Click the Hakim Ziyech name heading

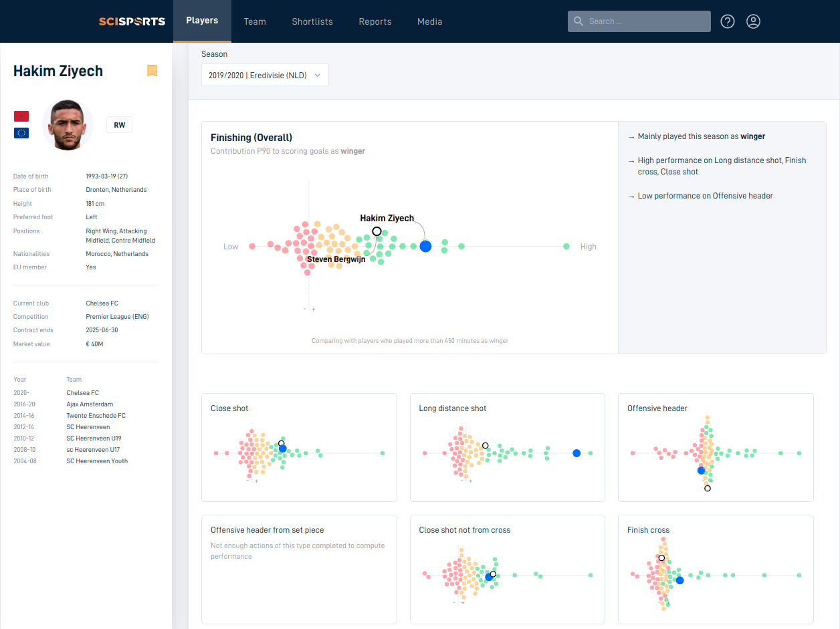click(58, 71)
